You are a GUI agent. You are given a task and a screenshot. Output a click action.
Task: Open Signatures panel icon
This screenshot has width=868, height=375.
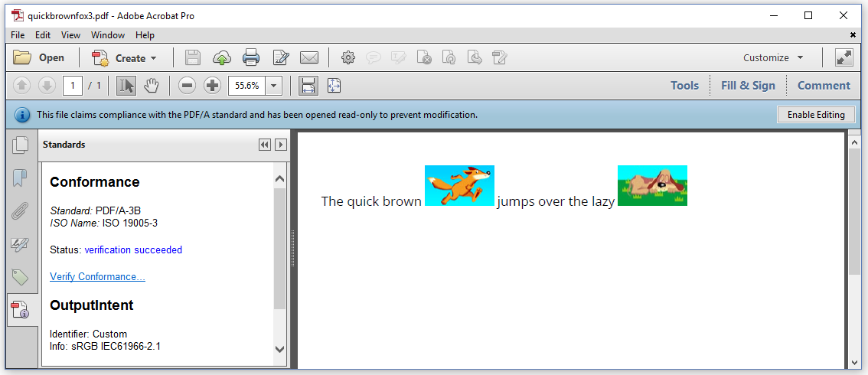tap(21, 244)
